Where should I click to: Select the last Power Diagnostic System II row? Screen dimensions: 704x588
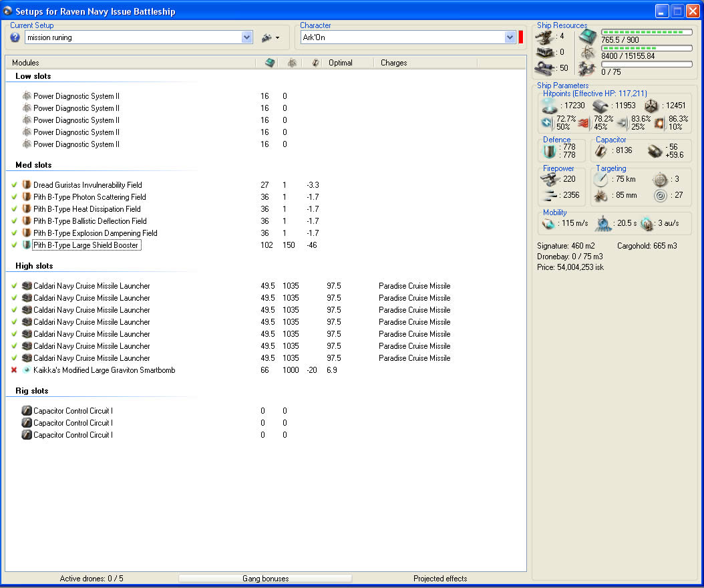[x=266, y=144]
